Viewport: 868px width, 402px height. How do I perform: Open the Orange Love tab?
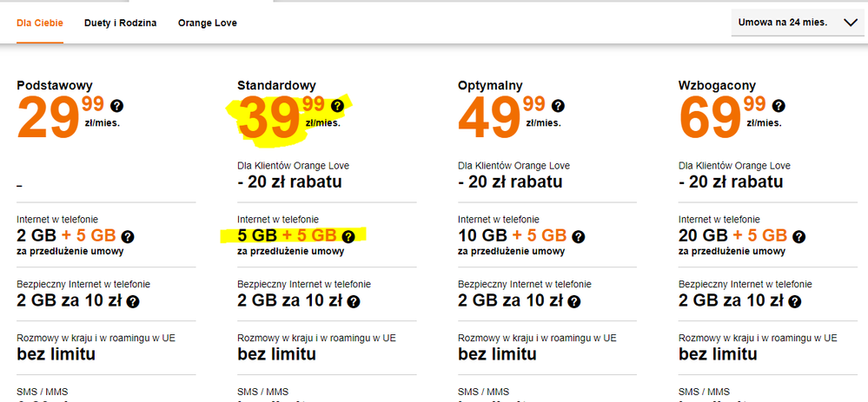click(207, 23)
